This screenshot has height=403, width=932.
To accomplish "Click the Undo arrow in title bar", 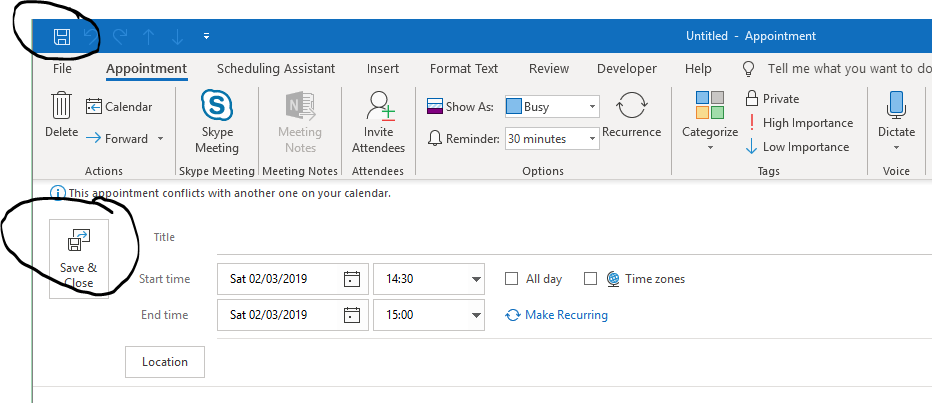I will (x=91, y=37).
